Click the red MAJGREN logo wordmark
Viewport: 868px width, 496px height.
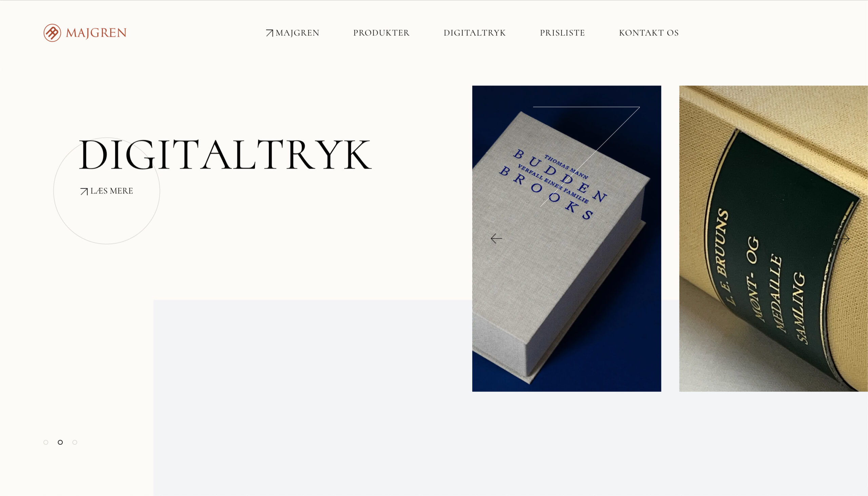(96, 33)
